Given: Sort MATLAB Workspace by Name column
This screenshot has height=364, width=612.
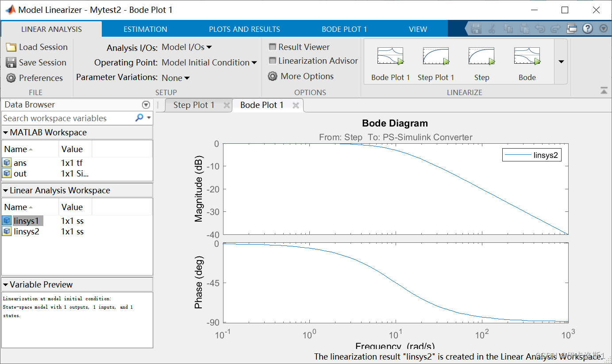Looking at the screenshot, I should pos(30,149).
